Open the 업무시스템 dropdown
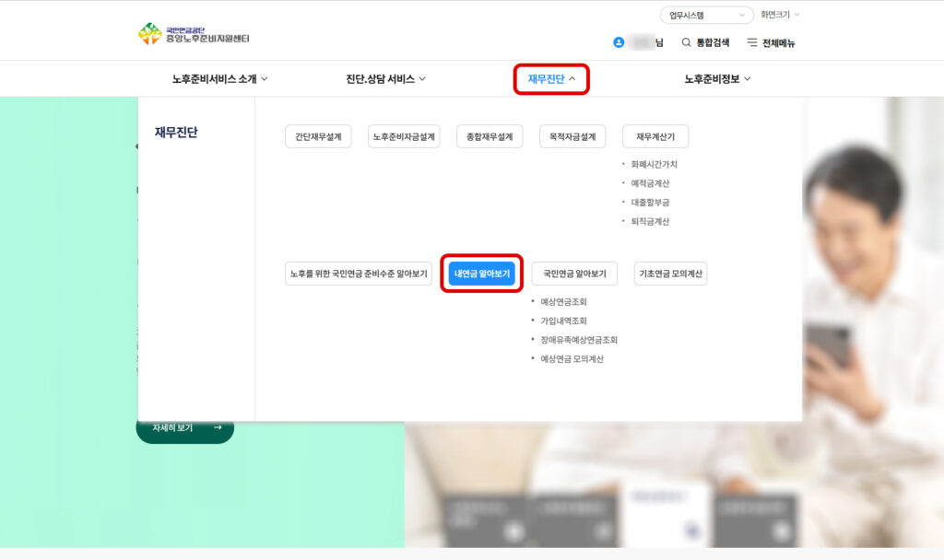944x560 pixels. [x=706, y=15]
